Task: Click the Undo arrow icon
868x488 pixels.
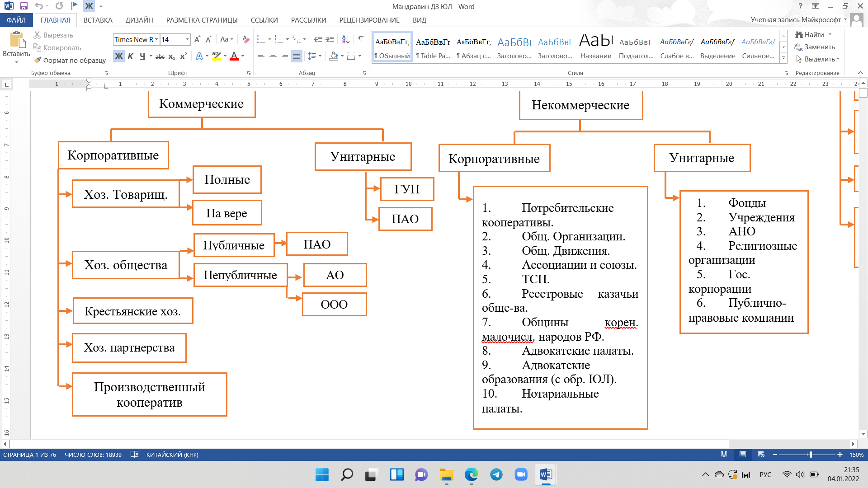Action: tap(39, 6)
